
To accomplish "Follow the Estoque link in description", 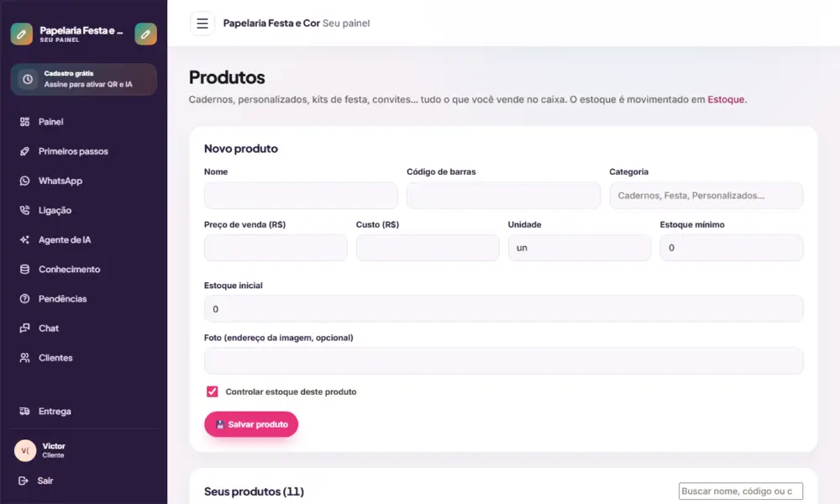I will point(726,100).
